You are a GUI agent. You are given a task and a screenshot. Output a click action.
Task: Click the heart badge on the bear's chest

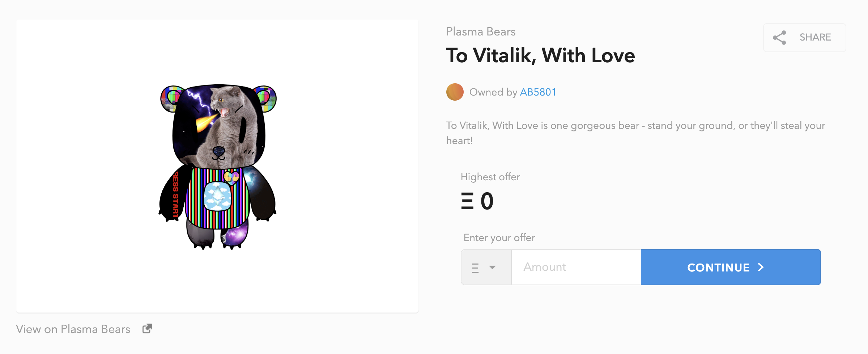(x=231, y=178)
